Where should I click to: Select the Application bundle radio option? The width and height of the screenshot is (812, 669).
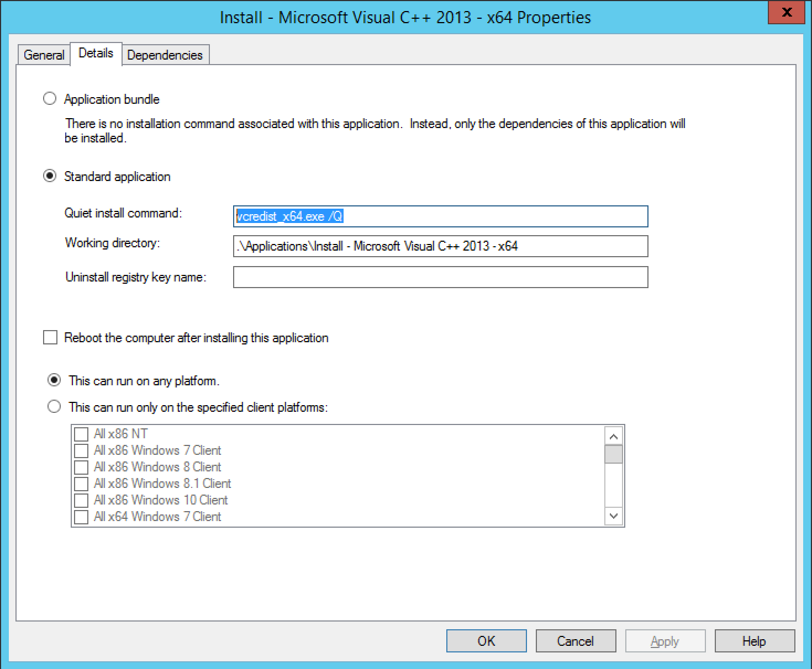pos(50,99)
